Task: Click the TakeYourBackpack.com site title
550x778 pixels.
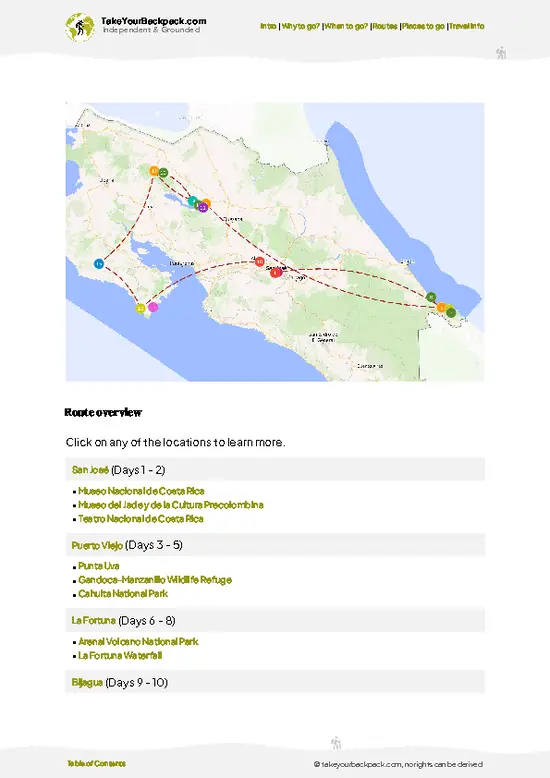Action: 153,21
